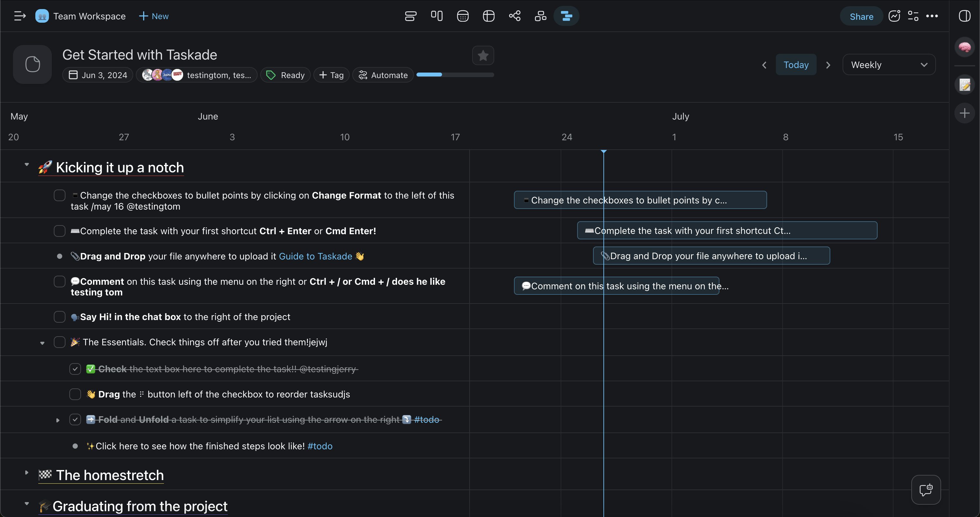Select the Table view tab

point(488,16)
